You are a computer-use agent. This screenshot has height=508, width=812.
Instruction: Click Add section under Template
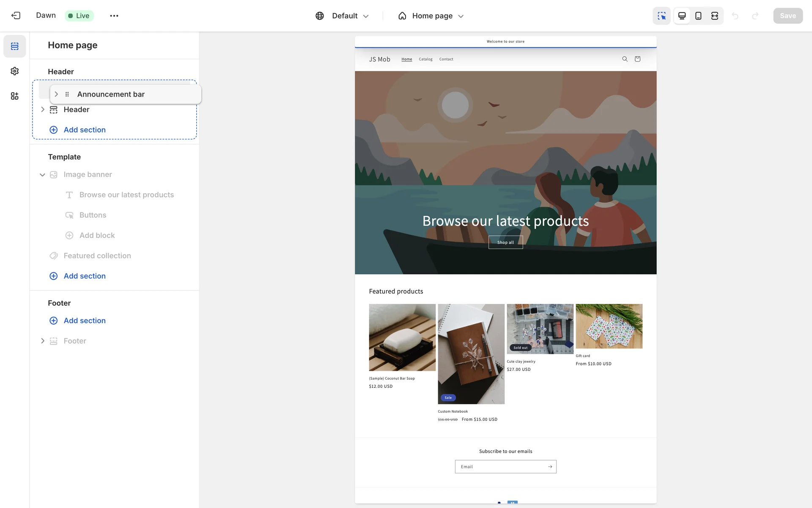pos(85,276)
